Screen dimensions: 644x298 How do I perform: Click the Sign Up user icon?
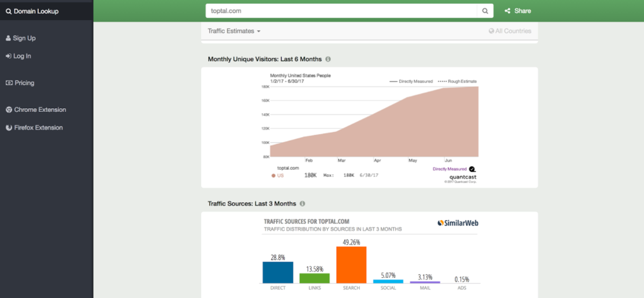tap(8, 38)
